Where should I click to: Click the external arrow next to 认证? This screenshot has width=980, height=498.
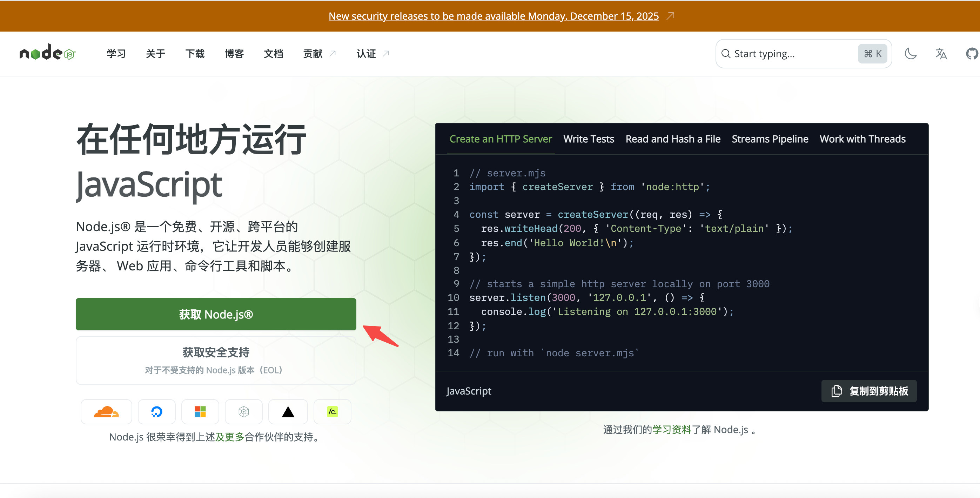pos(386,54)
